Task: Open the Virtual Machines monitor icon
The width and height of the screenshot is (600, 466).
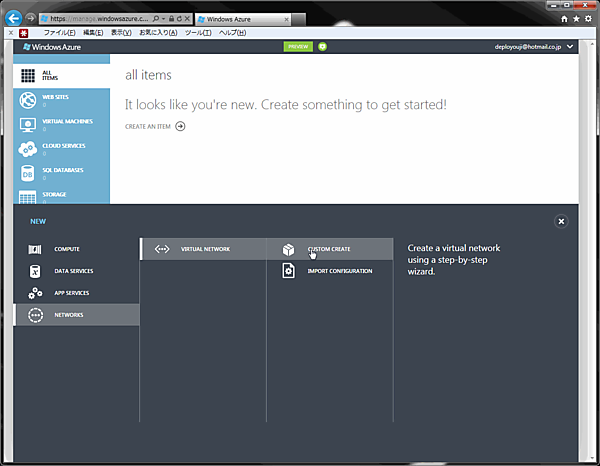Action: tap(28, 125)
